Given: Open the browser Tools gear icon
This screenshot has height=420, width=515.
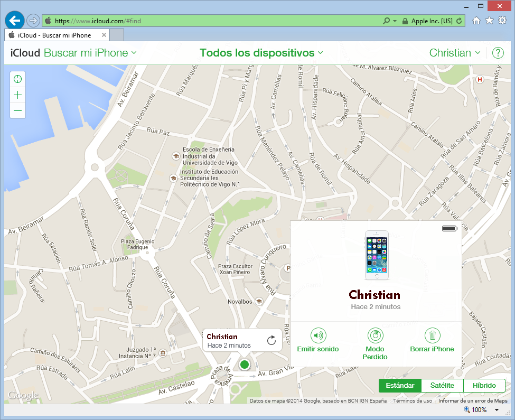Looking at the screenshot, I should [502, 21].
